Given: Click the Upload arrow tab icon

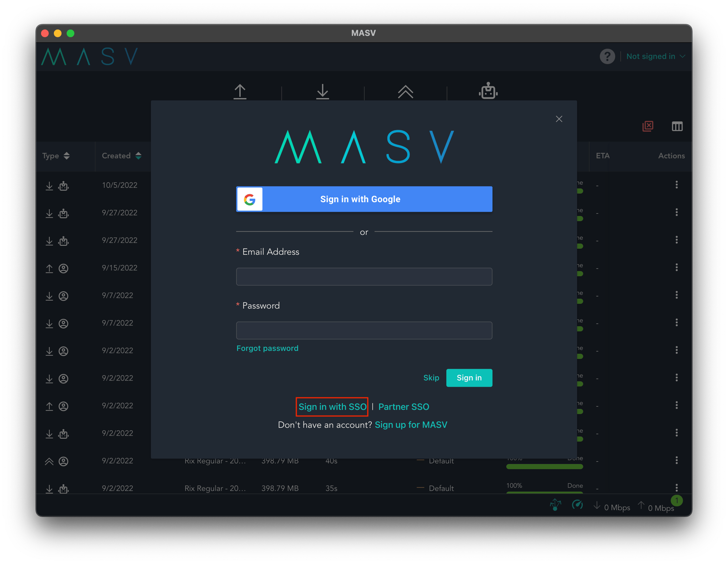Looking at the screenshot, I should (x=240, y=91).
